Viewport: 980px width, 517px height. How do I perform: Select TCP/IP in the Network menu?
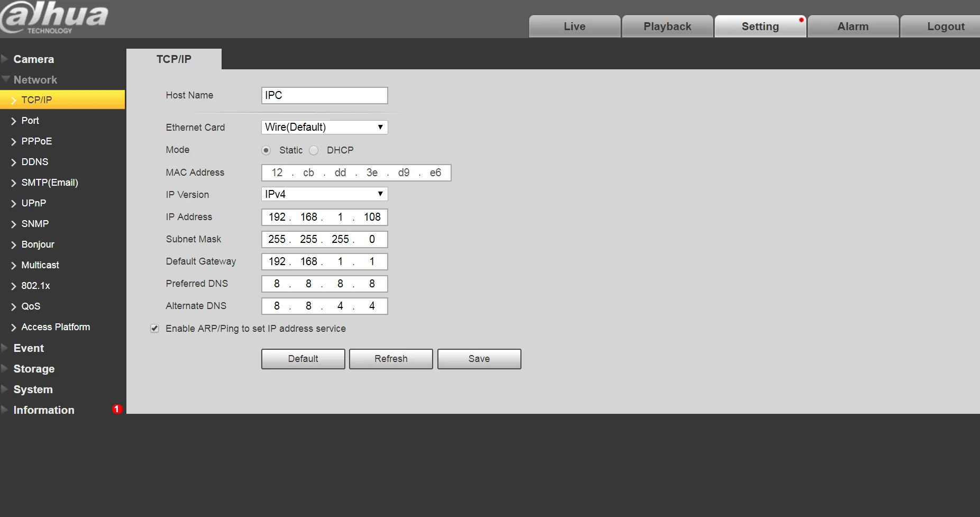coord(62,100)
